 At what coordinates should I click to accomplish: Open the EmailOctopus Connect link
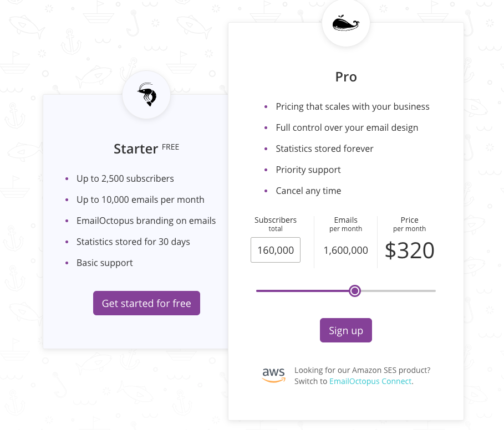click(370, 381)
